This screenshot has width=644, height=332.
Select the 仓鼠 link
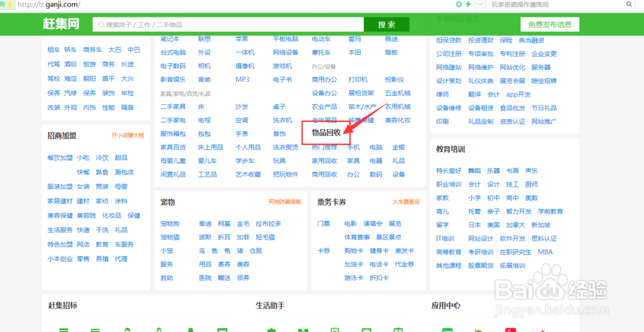pos(256,251)
